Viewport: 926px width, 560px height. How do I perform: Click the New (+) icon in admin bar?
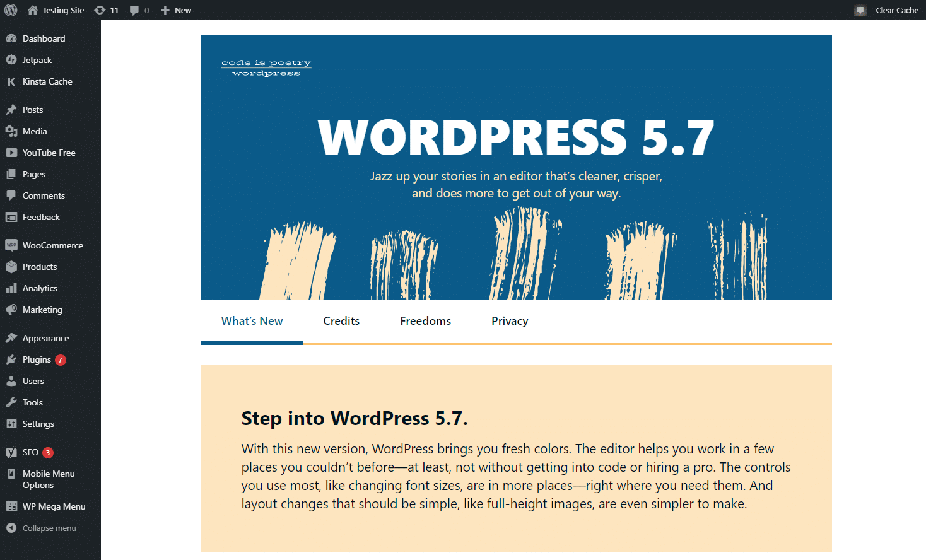(x=164, y=10)
